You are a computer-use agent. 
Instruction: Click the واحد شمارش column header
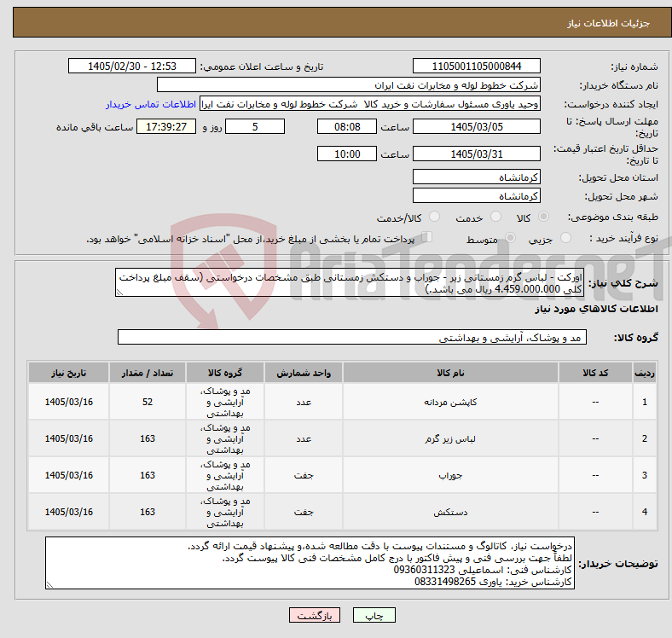coord(304,373)
